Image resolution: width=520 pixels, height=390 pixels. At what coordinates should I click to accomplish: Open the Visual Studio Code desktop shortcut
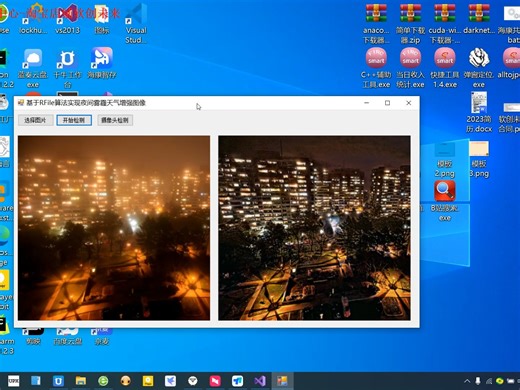[x=136, y=24]
